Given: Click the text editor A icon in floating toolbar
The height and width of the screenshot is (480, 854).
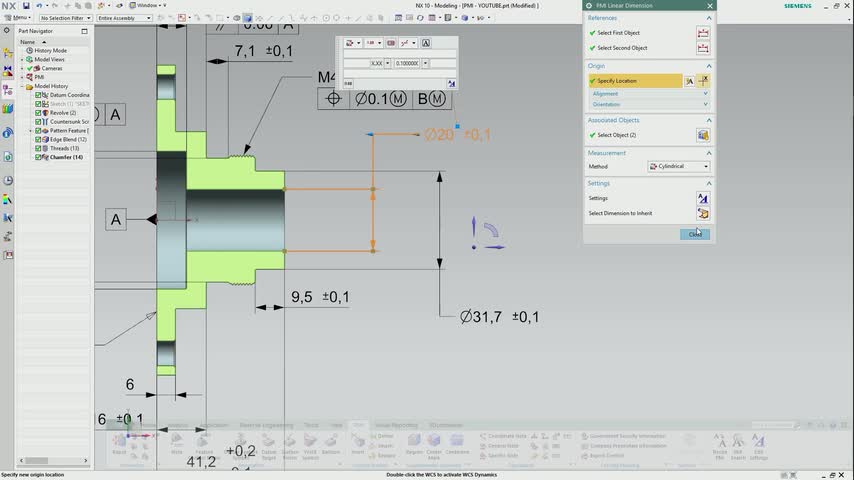Looking at the screenshot, I should point(426,43).
